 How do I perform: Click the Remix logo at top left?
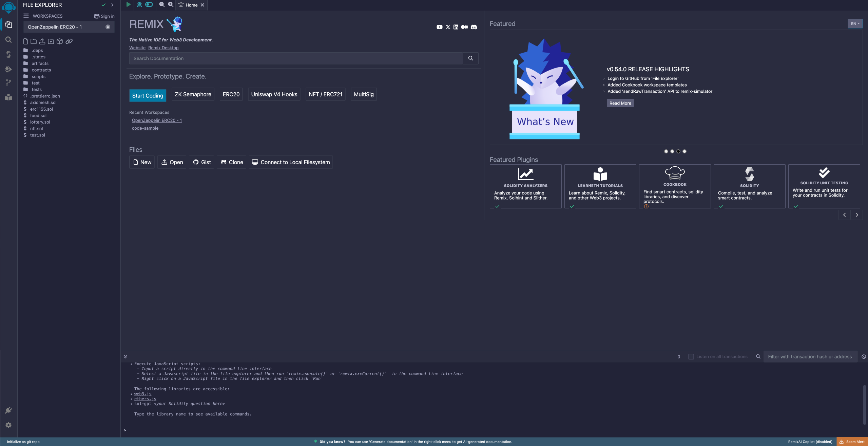click(8, 7)
